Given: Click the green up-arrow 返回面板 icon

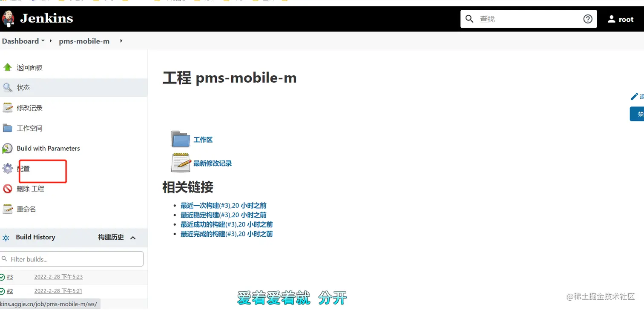Looking at the screenshot, I should pyautogui.click(x=7, y=67).
